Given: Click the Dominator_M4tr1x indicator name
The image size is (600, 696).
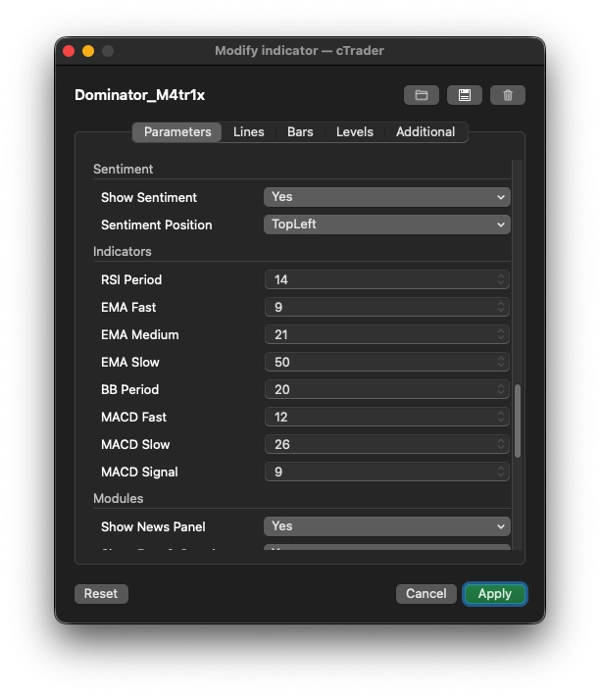Looking at the screenshot, I should coord(140,95).
